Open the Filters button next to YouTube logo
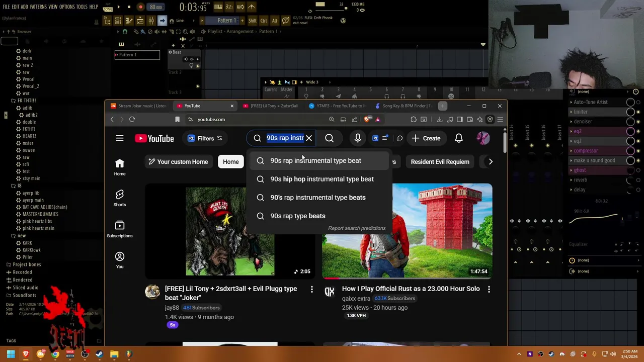Screen dimensions: 644x362 [205, 138]
